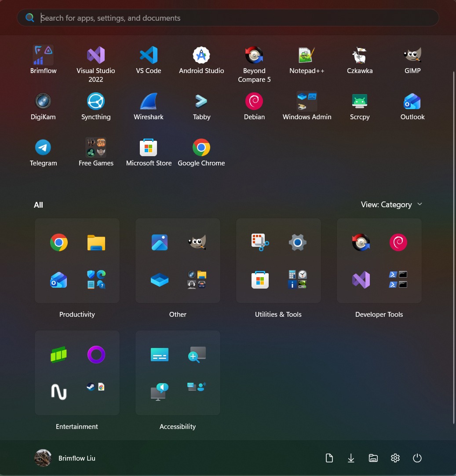Open the Brimflow pinned folder

pos(43,60)
